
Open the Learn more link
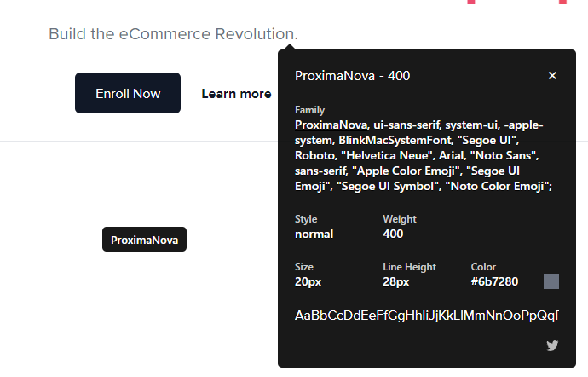click(x=236, y=94)
